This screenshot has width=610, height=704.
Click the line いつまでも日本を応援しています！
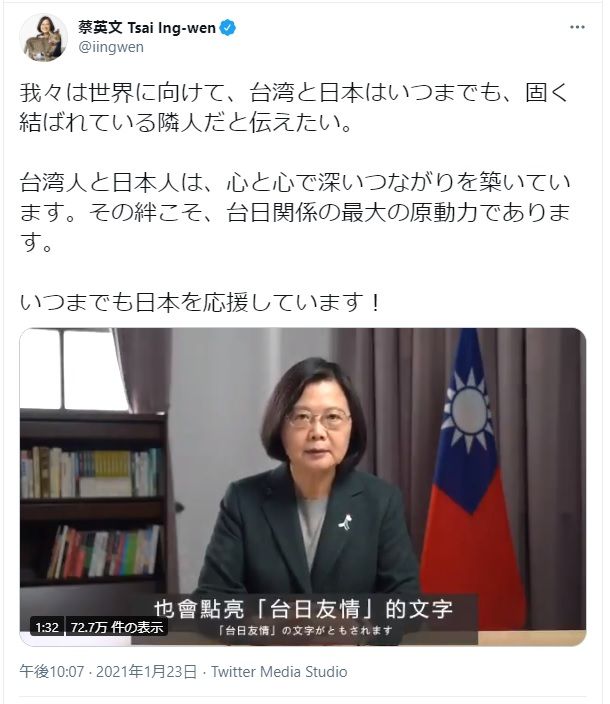point(200,302)
